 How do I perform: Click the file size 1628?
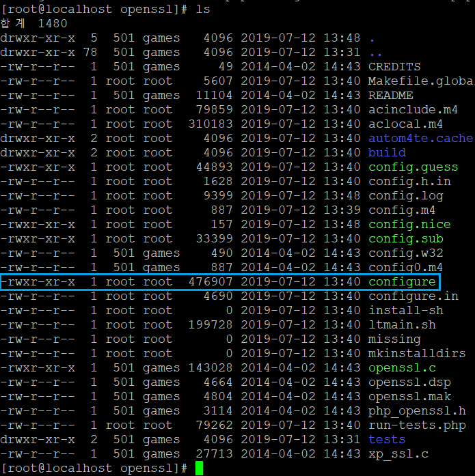[218, 182]
